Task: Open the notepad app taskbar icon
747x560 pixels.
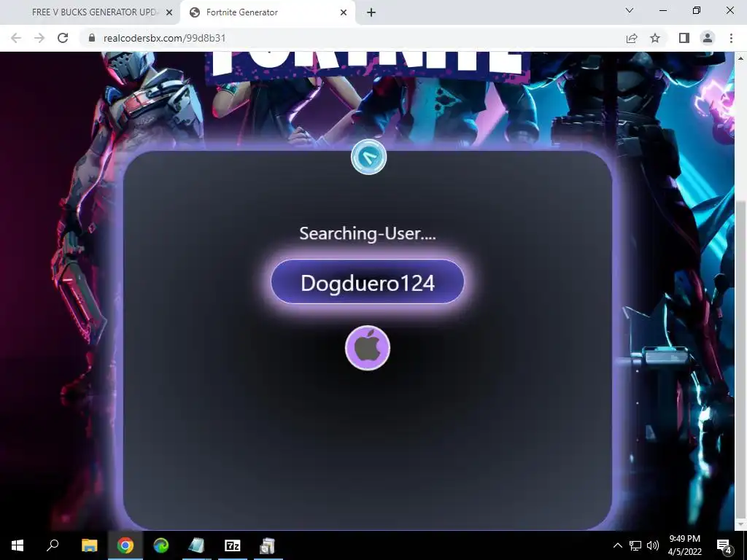Action: point(196,545)
